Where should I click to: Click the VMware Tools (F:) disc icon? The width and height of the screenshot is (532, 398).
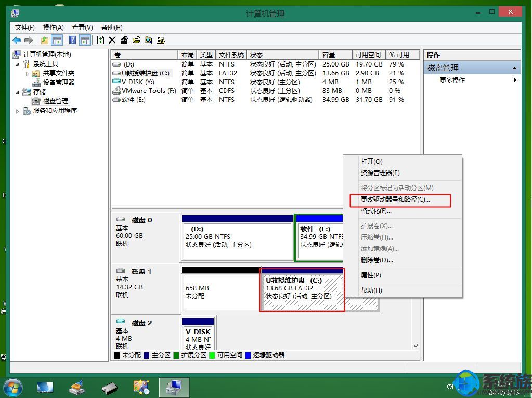point(116,90)
